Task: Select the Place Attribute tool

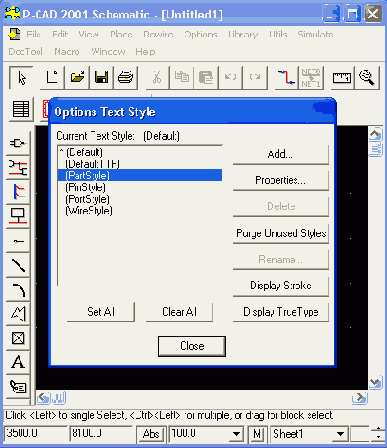Action: click(18, 387)
